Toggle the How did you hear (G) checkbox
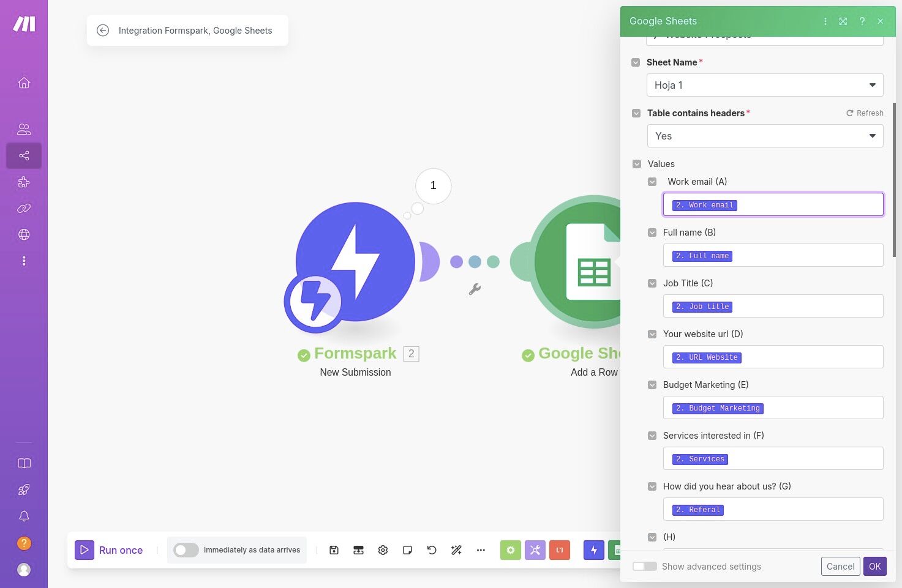Viewport: 902px width, 588px height. [x=652, y=486]
